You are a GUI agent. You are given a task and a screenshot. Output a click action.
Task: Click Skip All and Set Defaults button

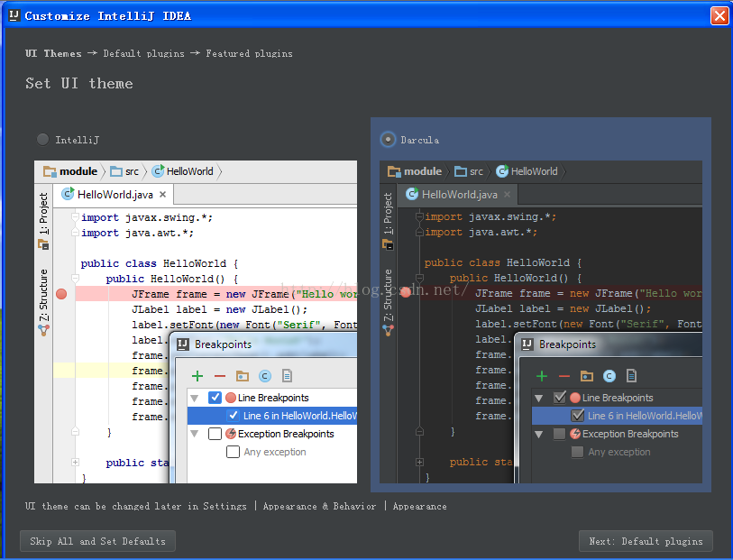pos(97,541)
